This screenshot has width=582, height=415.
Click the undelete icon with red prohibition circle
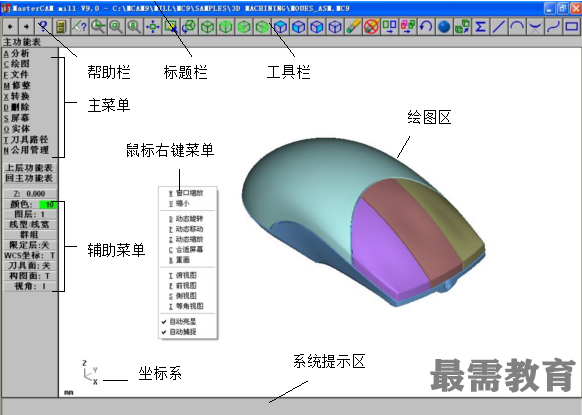[371, 27]
